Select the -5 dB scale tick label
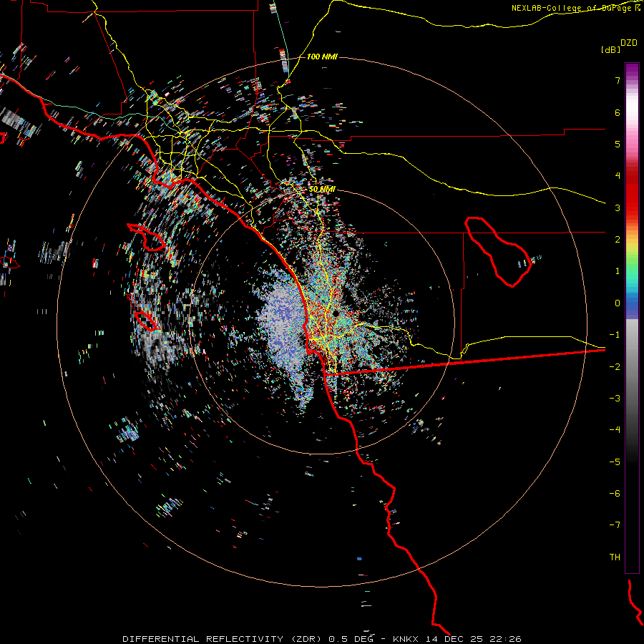 point(615,462)
